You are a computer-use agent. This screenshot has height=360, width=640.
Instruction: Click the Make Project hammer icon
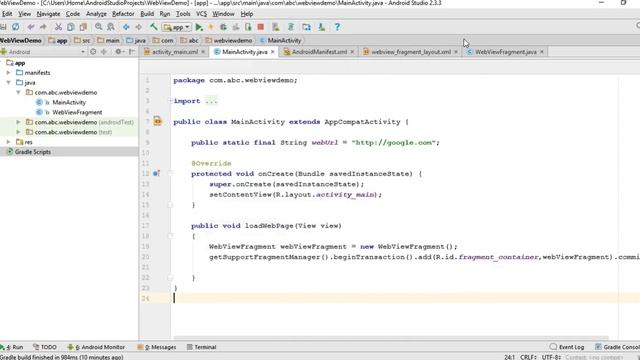tap(153, 27)
